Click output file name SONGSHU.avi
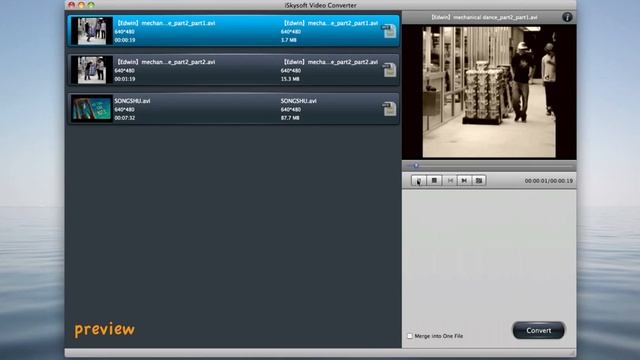 (298, 101)
